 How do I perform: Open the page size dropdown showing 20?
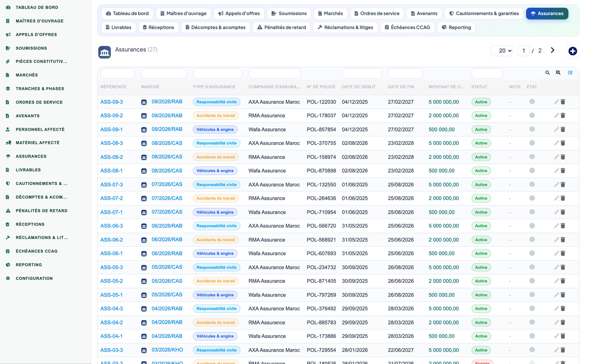click(x=502, y=51)
